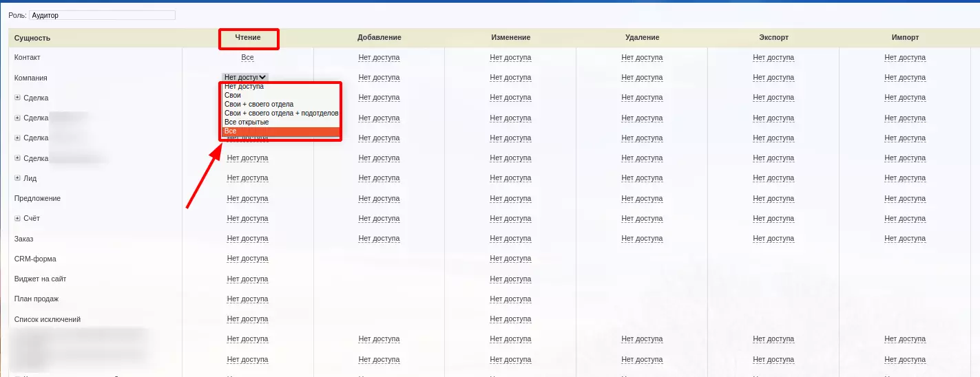Edit Компания Удаление permission
The image size is (980, 377).
click(x=642, y=78)
